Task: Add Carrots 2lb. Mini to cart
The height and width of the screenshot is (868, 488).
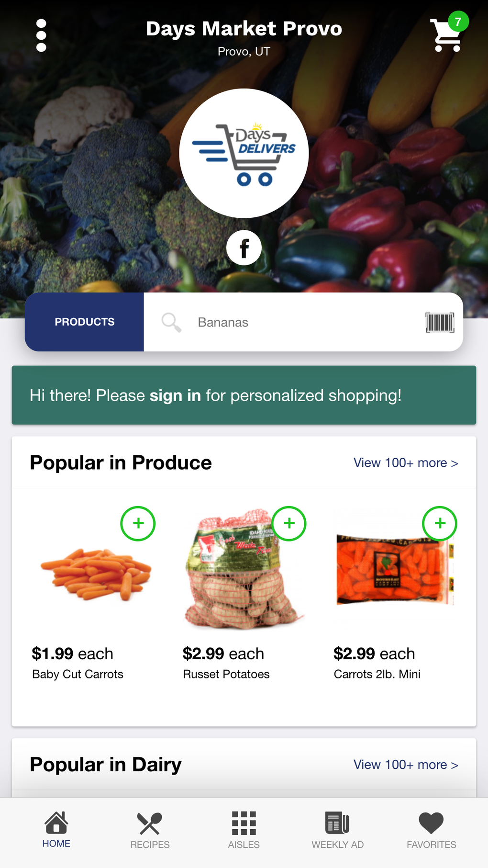Action: [440, 523]
